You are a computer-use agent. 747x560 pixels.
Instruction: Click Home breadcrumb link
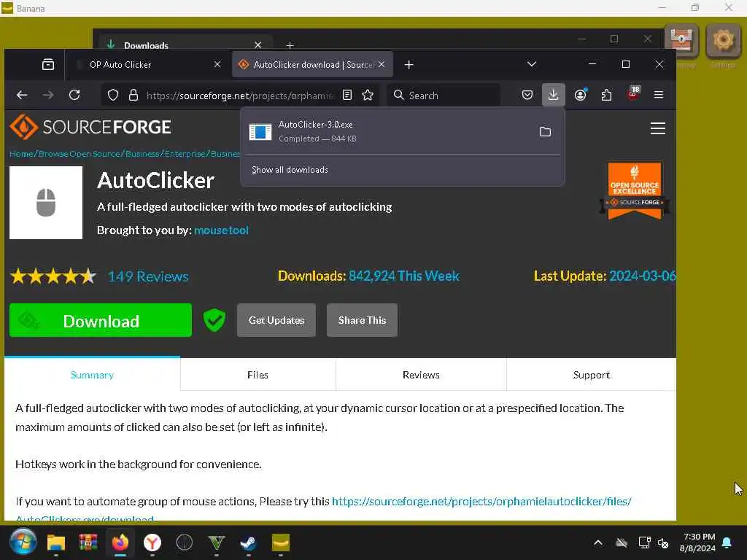click(x=21, y=154)
